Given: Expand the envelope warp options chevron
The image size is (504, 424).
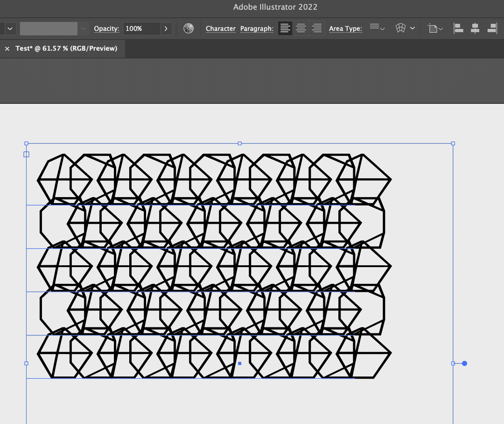Looking at the screenshot, I should tap(413, 28).
